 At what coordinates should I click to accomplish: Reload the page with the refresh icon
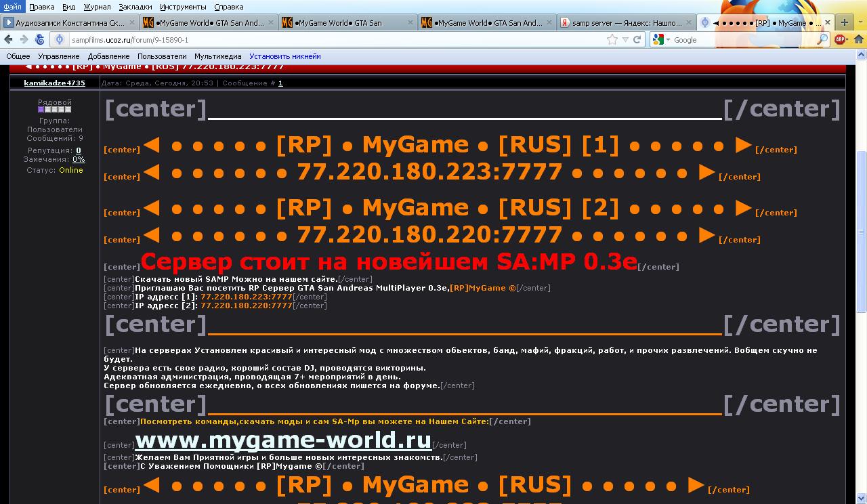coord(637,39)
